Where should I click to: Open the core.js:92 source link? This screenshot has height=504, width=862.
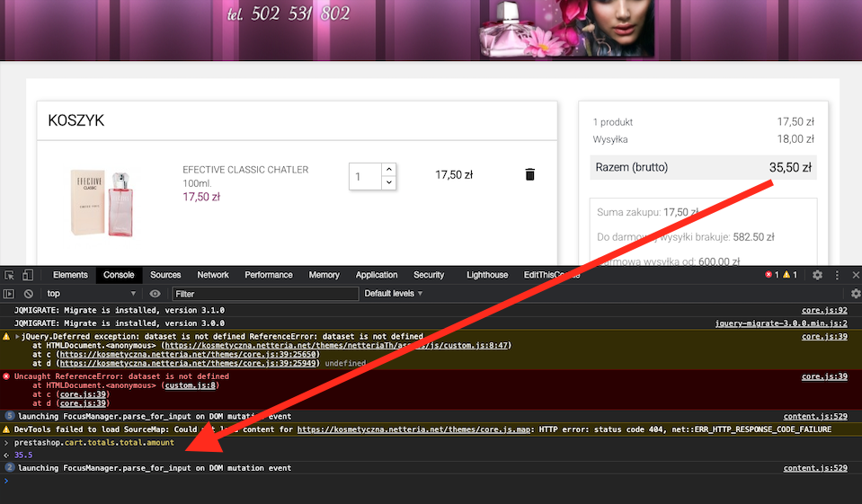point(824,310)
